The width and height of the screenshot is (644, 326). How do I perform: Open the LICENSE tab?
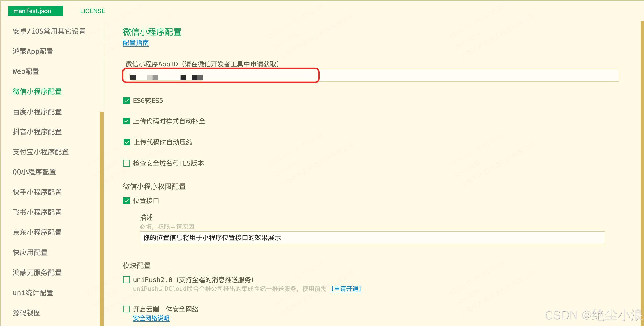pyautogui.click(x=93, y=11)
